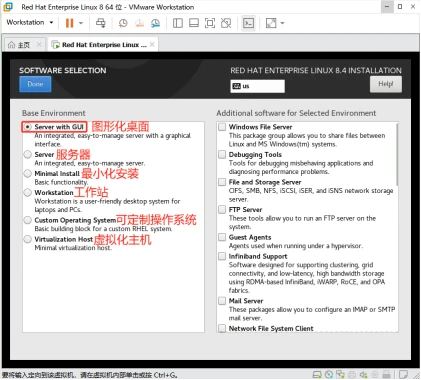Click the VMware Workstation app icon in title bar

pyautogui.click(x=8, y=7)
